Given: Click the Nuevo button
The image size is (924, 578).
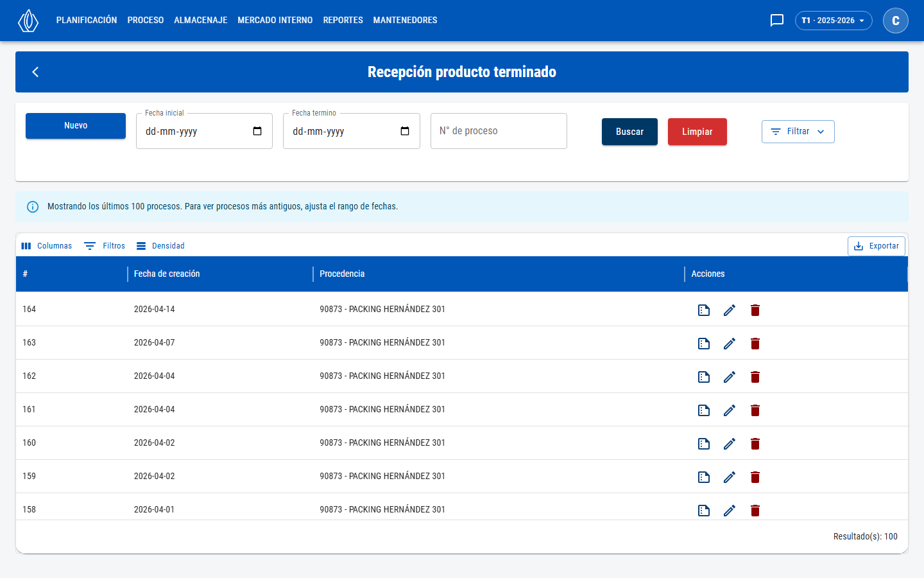Looking at the screenshot, I should tap(76, 126).
